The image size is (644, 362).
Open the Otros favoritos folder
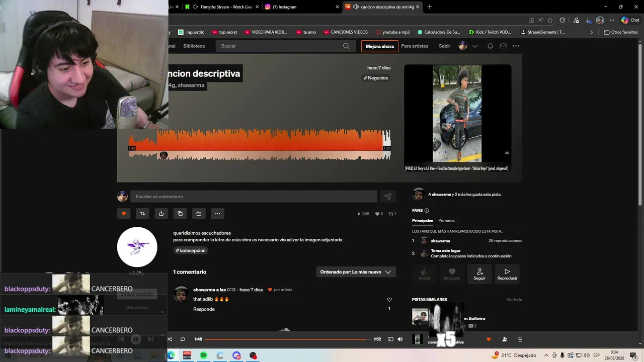click(621, 32)
